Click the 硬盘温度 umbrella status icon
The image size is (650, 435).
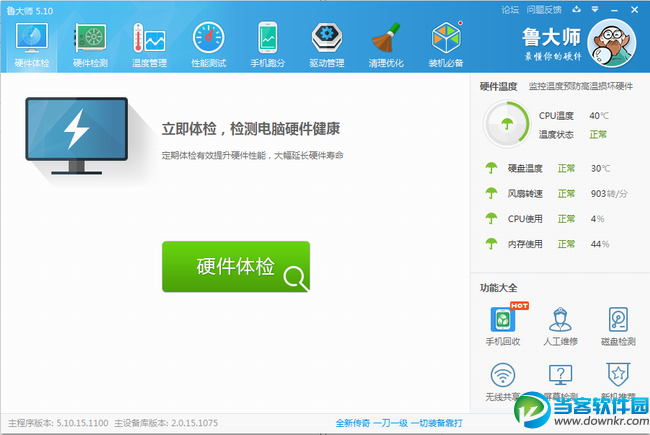[x=491, y=168]
